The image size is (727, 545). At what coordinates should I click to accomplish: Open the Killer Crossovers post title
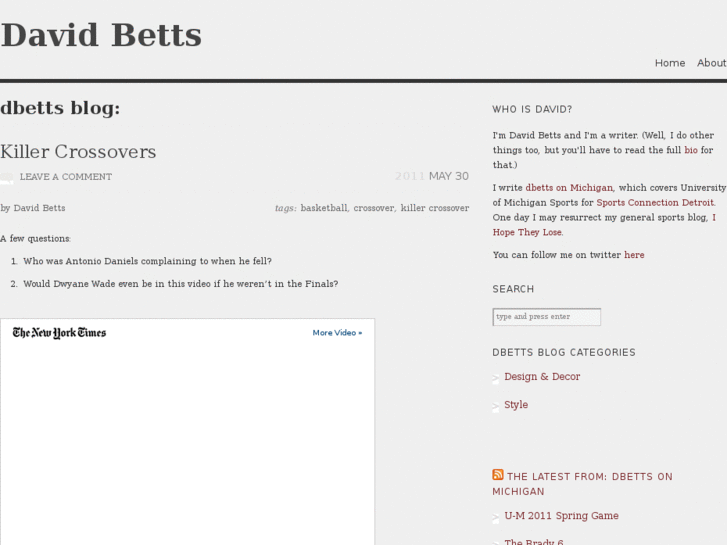pos(78,152)
